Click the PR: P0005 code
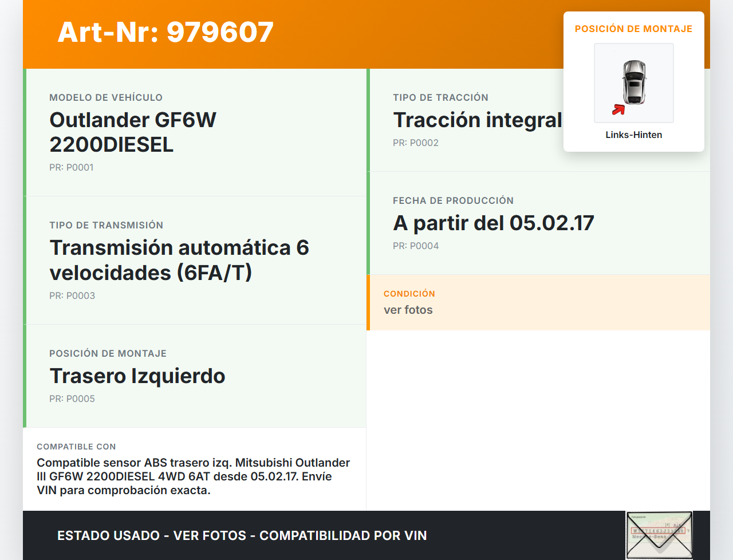The height and width of the screenshot is (560, 733). coord(72,399)
